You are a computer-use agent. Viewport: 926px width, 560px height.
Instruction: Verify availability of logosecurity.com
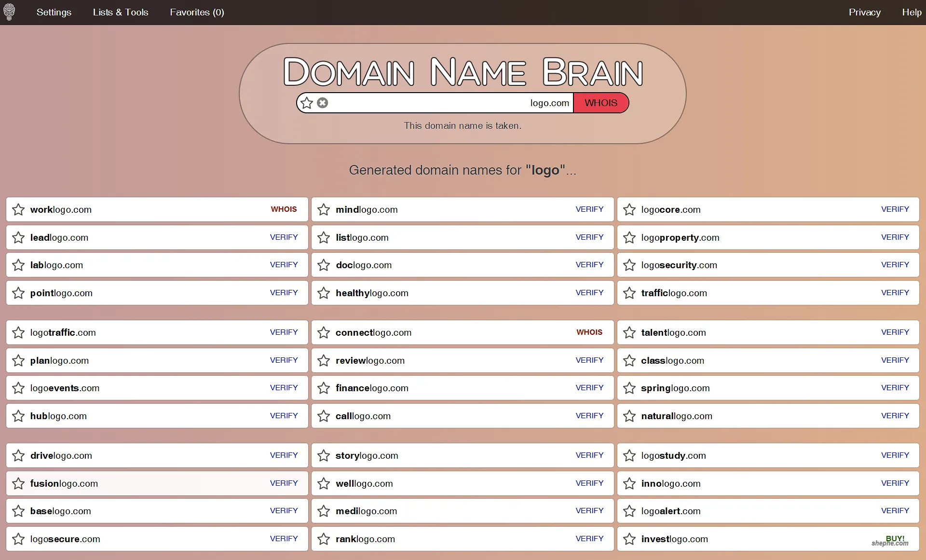895,264
